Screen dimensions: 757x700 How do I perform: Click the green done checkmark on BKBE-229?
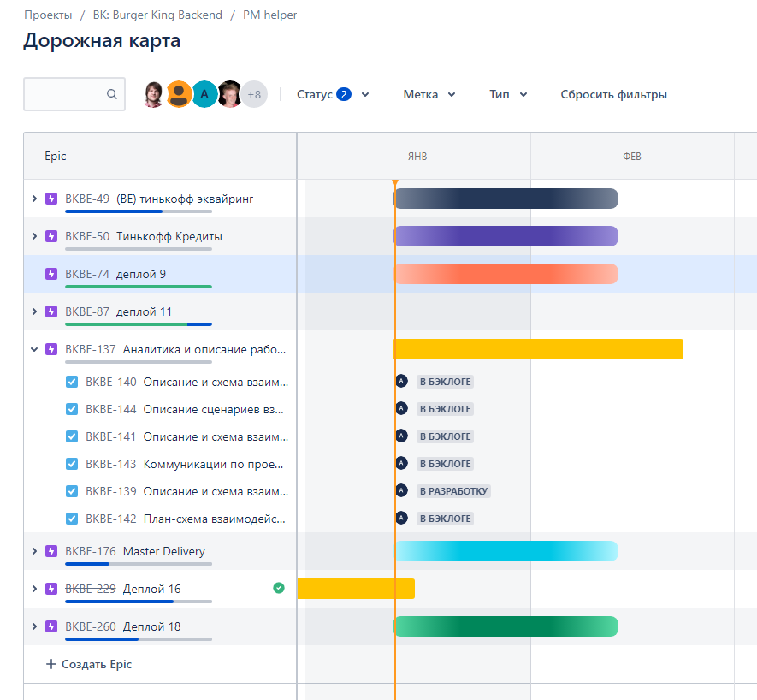(x=279, y=588)
